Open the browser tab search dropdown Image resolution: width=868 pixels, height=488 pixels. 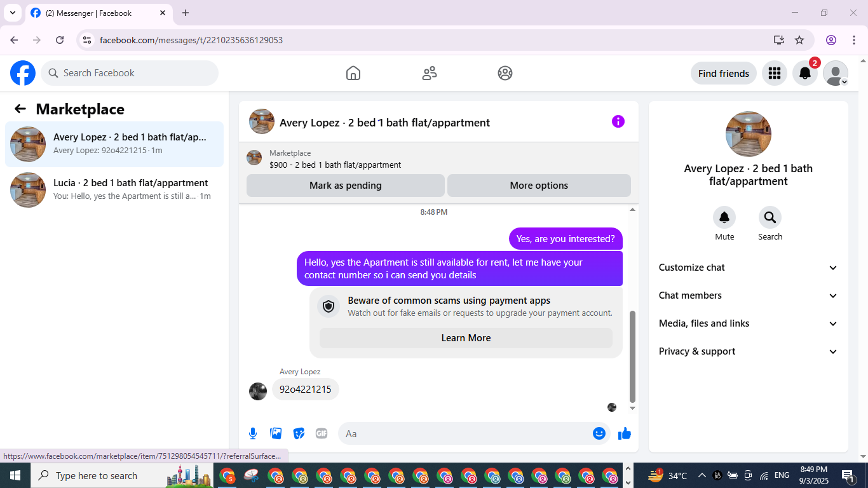[x=12, y=13]
